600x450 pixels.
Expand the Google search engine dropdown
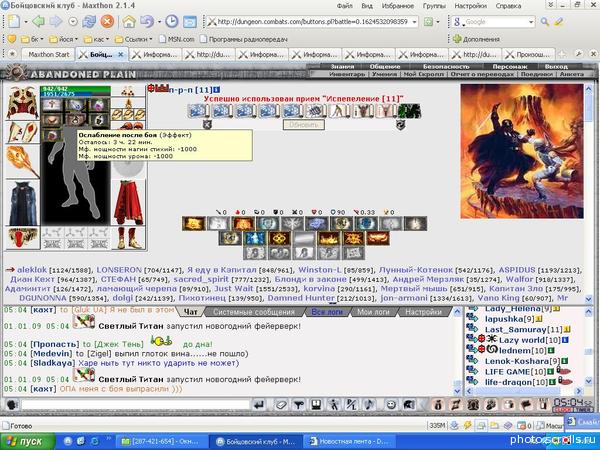[x=531, y=22]
